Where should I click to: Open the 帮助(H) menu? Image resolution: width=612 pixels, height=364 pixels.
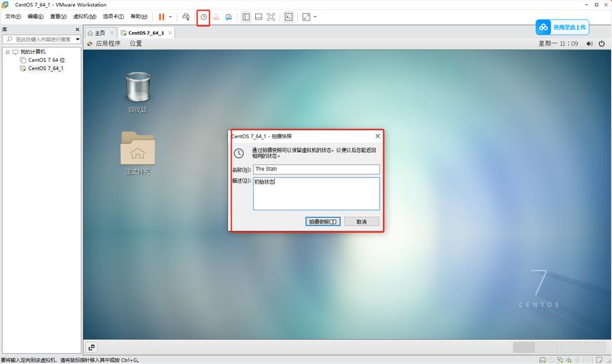tap(139, 17)
